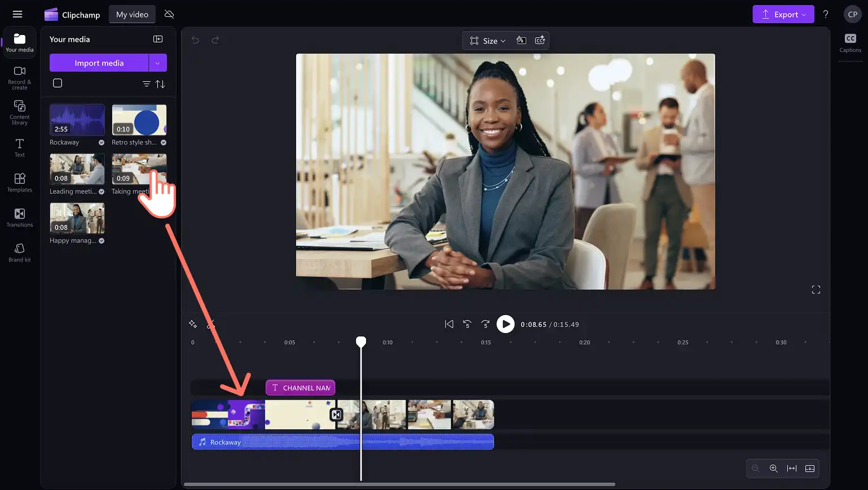Open the hamburger main menu
Viewport: 868px width, 490px height.
coord(17,14)
